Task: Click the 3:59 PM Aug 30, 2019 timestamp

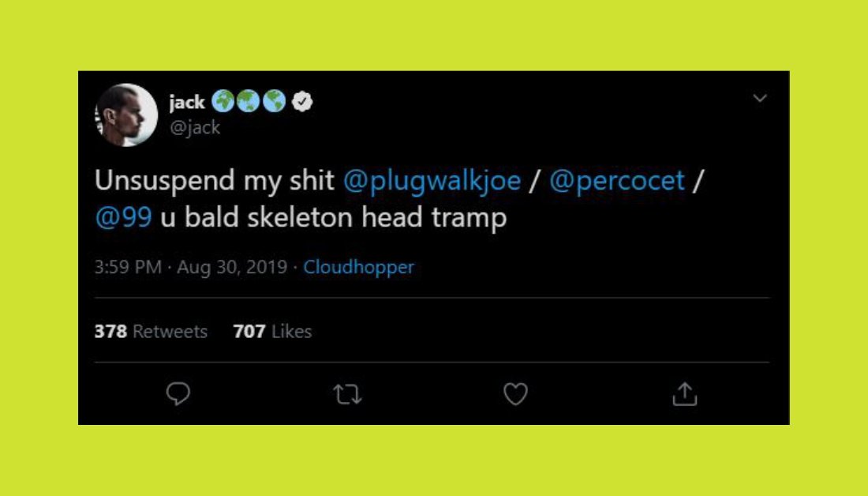Action: pyautogui.click(x=191, y=267)
